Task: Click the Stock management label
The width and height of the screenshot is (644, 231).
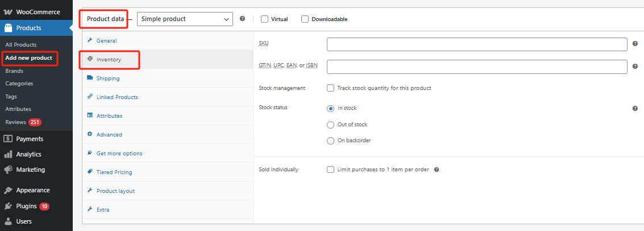Action: tap(282, 88)
